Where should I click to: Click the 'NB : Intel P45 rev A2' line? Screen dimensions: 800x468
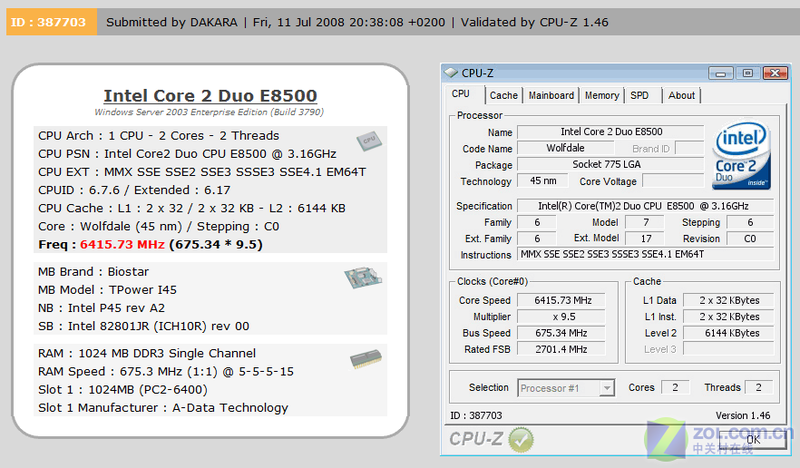[x=102, y=308]
